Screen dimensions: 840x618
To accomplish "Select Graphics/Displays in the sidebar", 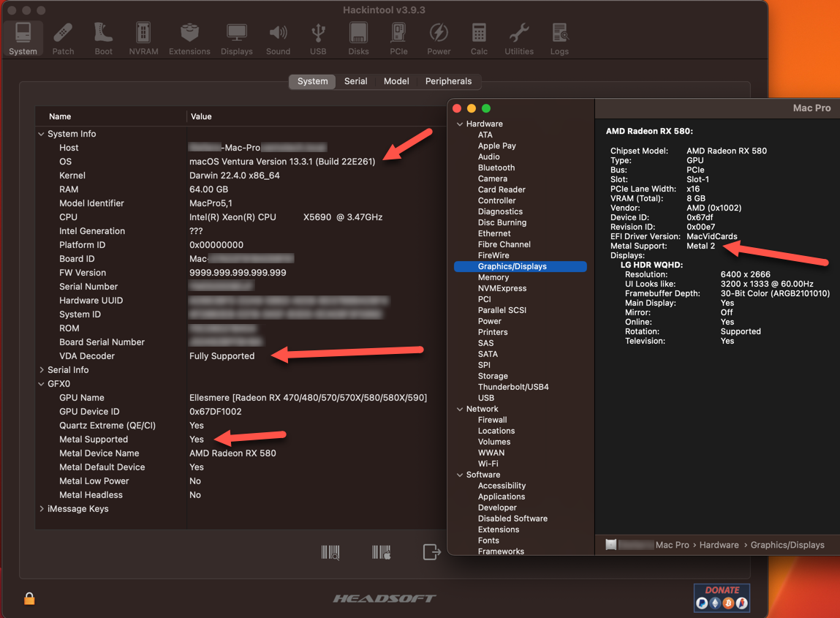I will 521,266.
